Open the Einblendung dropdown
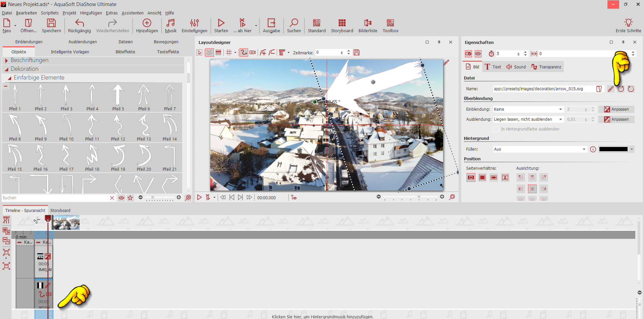644x319 pixels. click(x=528, y=109)
